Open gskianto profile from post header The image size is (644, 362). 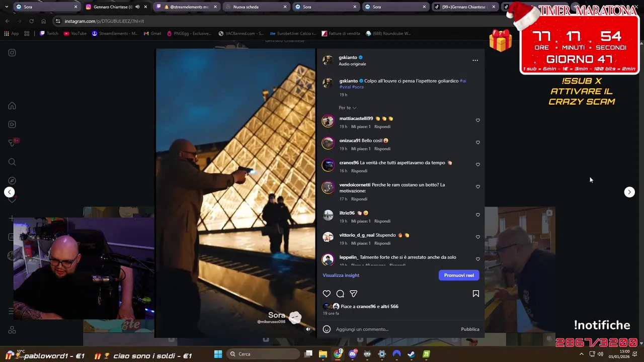coord(348,57)
